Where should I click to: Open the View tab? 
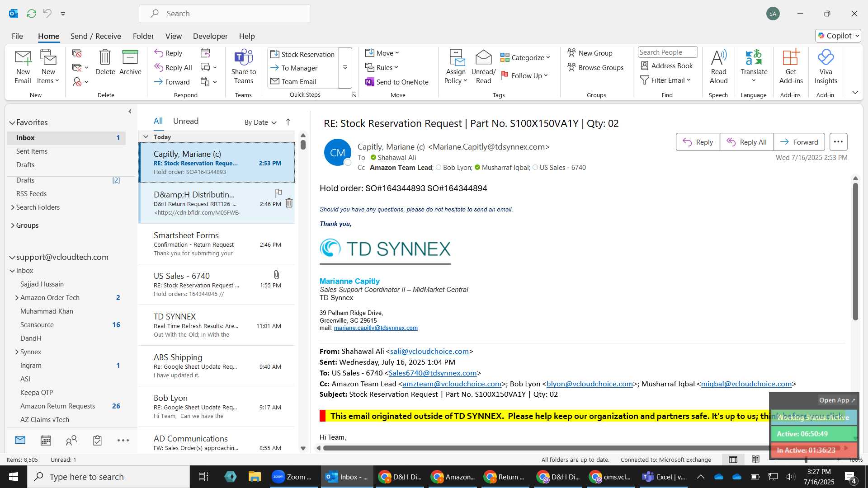[174, 36]
